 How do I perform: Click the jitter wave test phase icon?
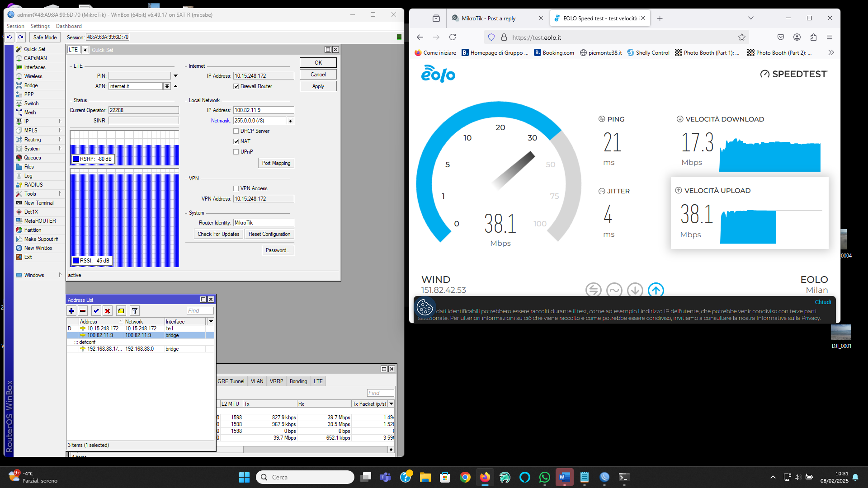coord(614,290)
